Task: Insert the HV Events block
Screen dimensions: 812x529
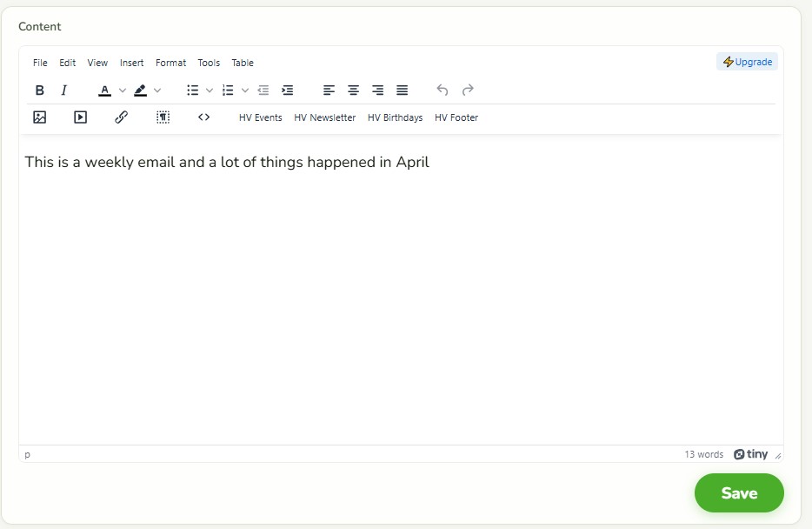Action: pyautogui.click(x=261, y=117)
